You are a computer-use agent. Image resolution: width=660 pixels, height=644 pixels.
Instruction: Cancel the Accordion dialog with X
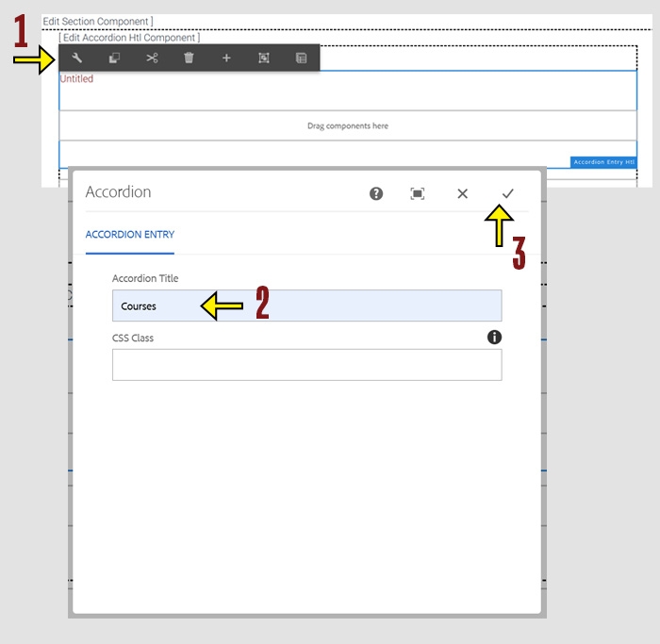(462, 193)
